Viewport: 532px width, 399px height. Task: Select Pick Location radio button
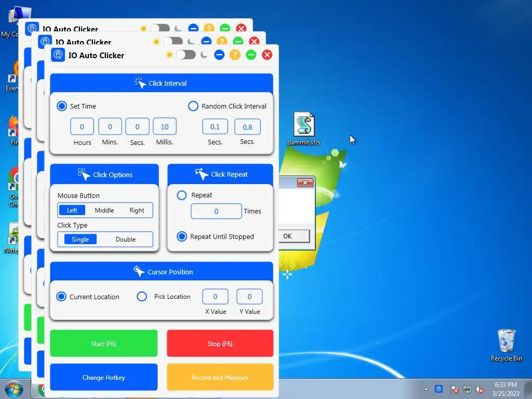[142, 297]
